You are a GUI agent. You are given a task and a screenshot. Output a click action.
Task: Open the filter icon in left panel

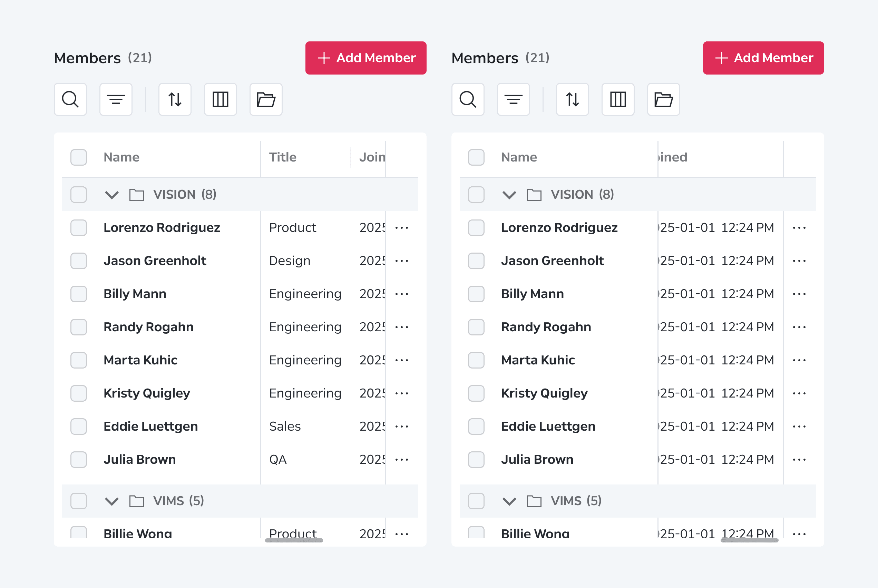coord(116,99)
